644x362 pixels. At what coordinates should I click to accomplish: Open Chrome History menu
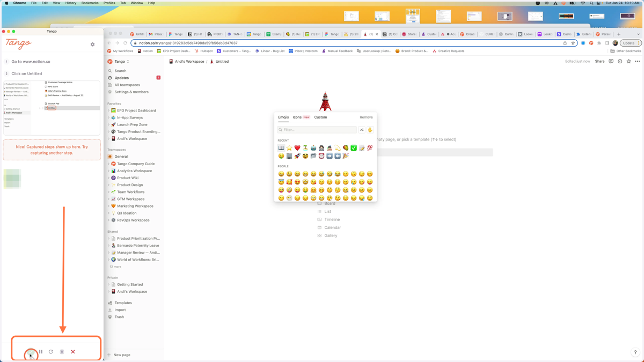pyautogui.click(x=71, y=3)
